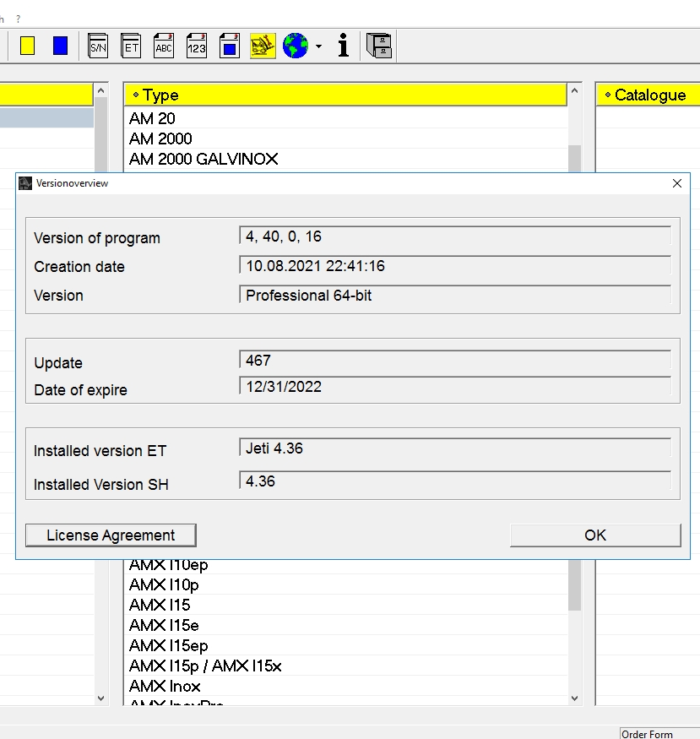Click the yellow forklift drawing icon

(x=263, y=46)
